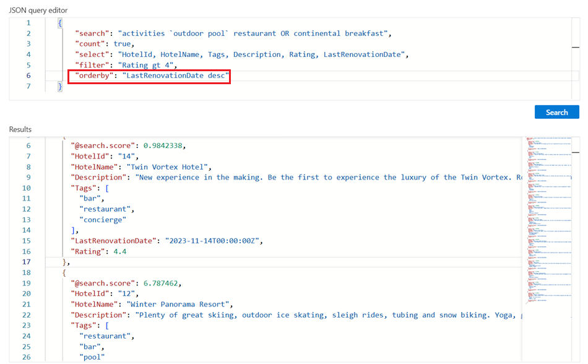
Task: Click the search score 6.787462 value
Action: tap(160, 283)
